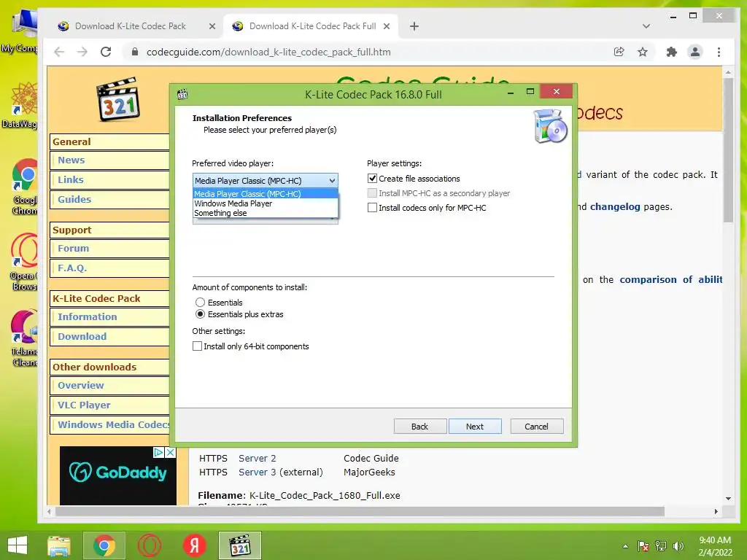Screen dimensions: 747x560
Task: Open the K-Lite Information sidebar link
Action: 88,316
